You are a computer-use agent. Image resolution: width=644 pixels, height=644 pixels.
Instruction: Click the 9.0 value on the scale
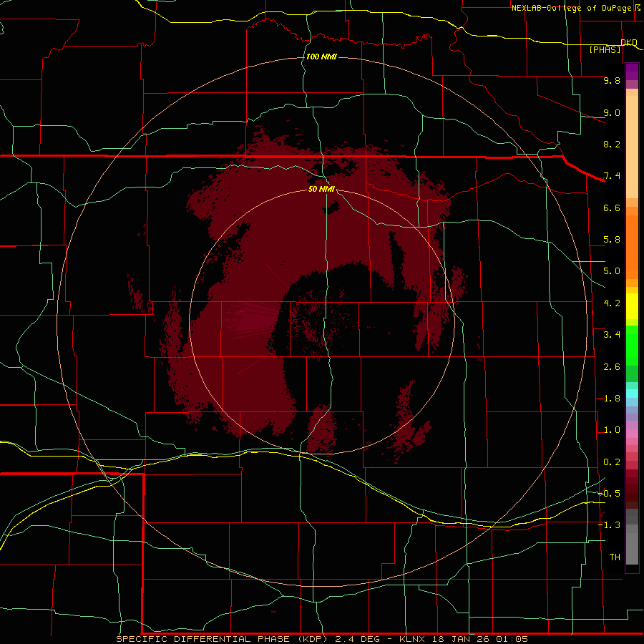click(x=612, y=112)
